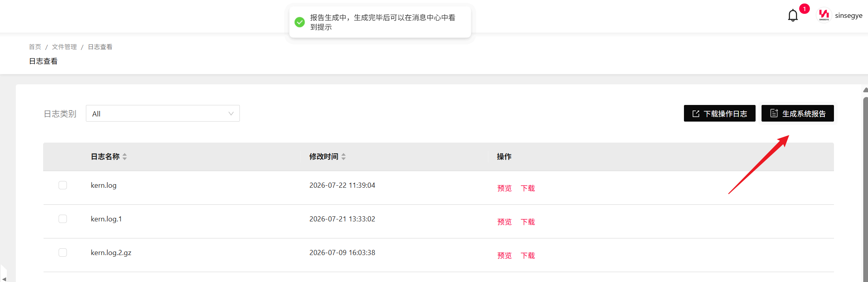
Task: Open the sinsegye user menu
Action: point(848,15)
